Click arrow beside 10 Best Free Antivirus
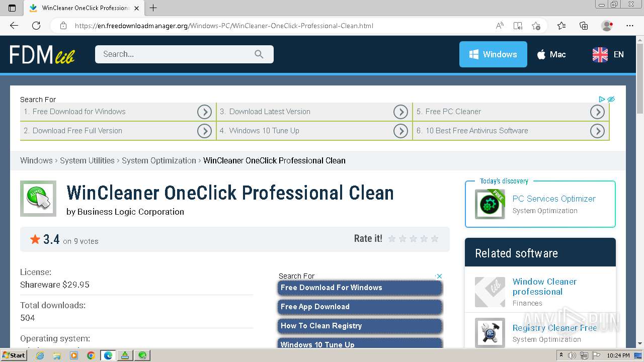The image size is (644, 362). [597, 131]
